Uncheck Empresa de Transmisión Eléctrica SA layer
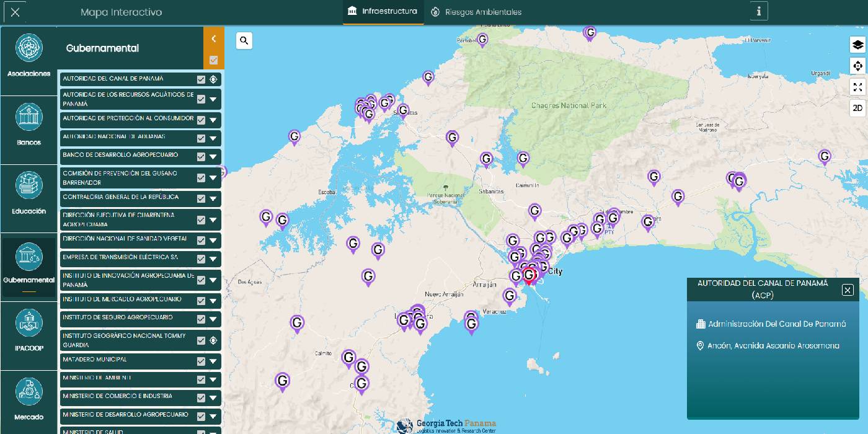 coord(201,259)
